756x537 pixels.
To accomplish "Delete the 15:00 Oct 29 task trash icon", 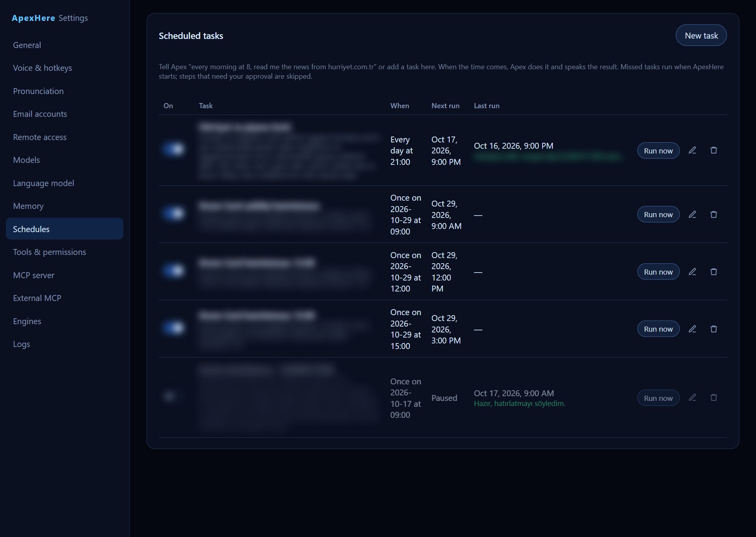I will tap(713, 329).
